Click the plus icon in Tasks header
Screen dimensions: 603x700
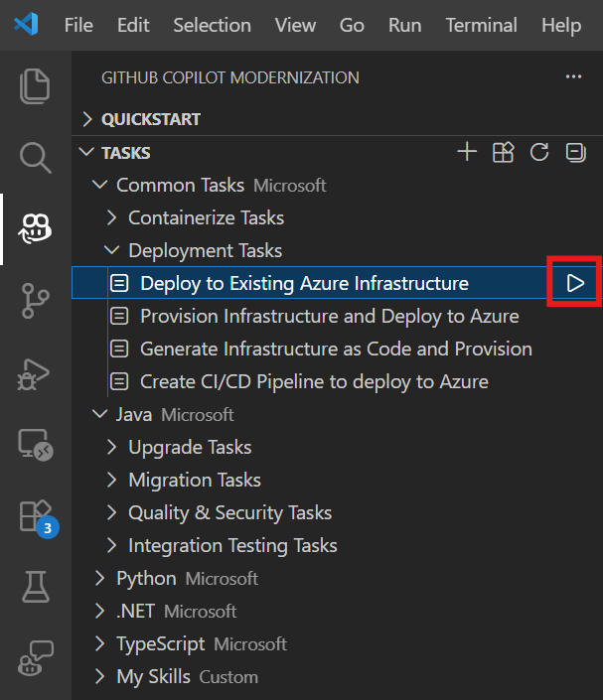click(x=467, y=152)
